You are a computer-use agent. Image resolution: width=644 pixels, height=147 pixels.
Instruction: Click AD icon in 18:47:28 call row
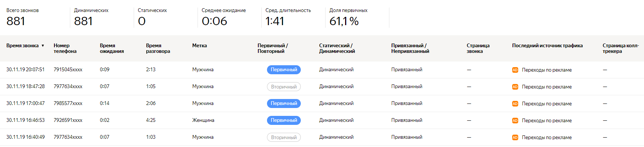pyautogui.click(x=515, y=87)
